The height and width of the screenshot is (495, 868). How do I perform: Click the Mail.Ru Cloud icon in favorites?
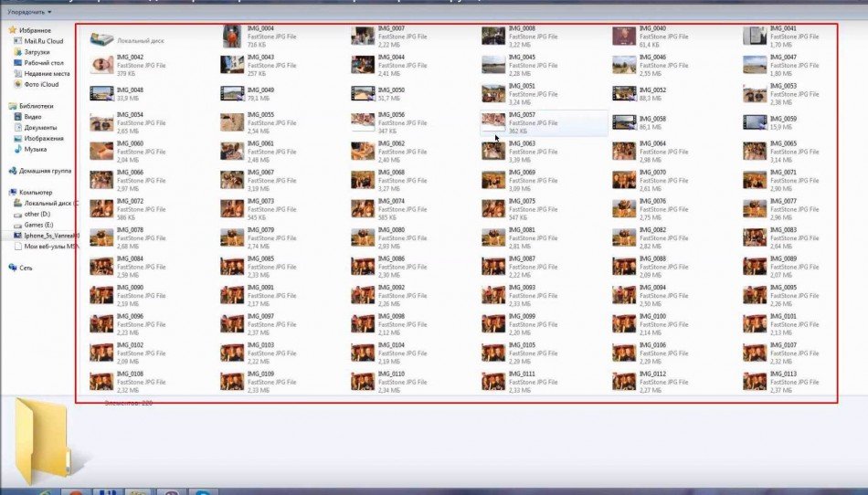click(x=16, y=41)
